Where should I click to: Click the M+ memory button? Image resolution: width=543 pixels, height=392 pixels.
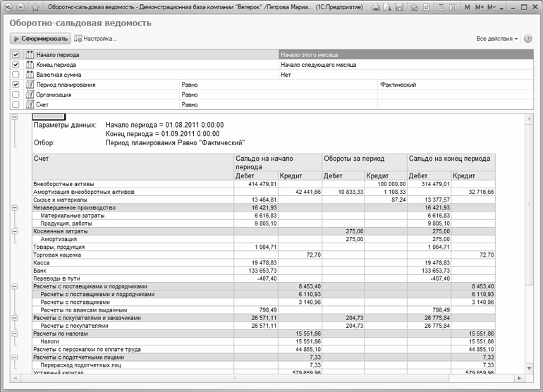tap(480, 6)
